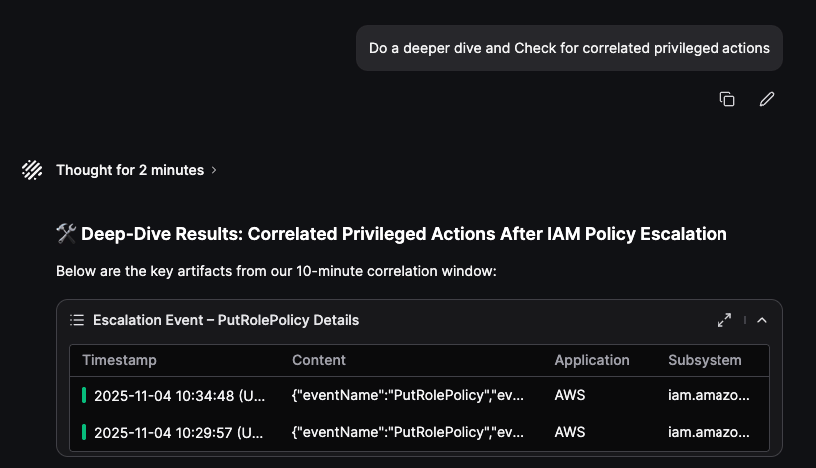Screen dimensions: 816x468
Task: Click the list icon beside Escalation Event
Action: click(77, 320)
